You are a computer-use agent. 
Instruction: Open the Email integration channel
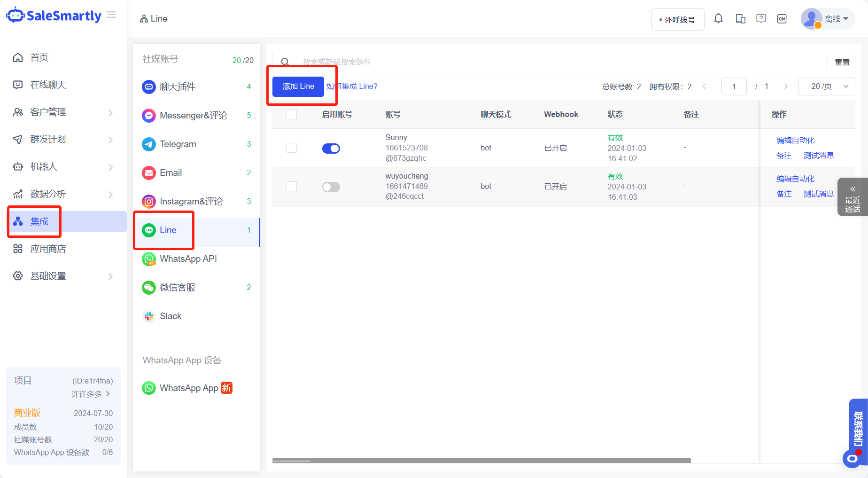(x=170, y=172)
